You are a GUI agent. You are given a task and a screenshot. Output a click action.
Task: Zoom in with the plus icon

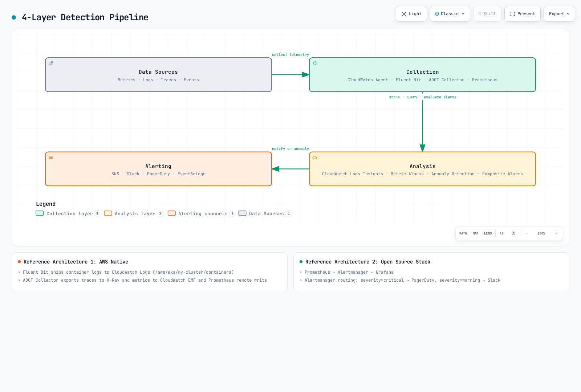click(556, 233)
